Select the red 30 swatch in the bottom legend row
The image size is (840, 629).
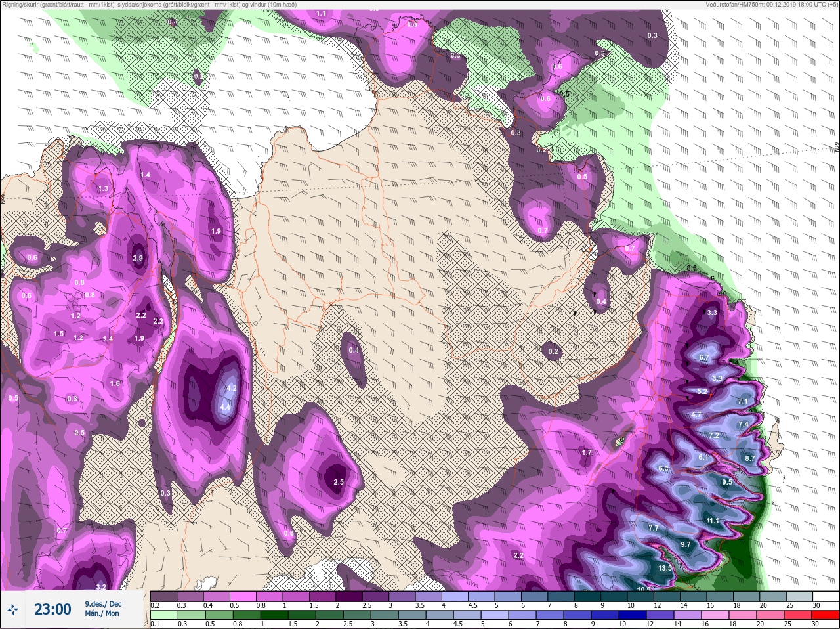(826, 615)
